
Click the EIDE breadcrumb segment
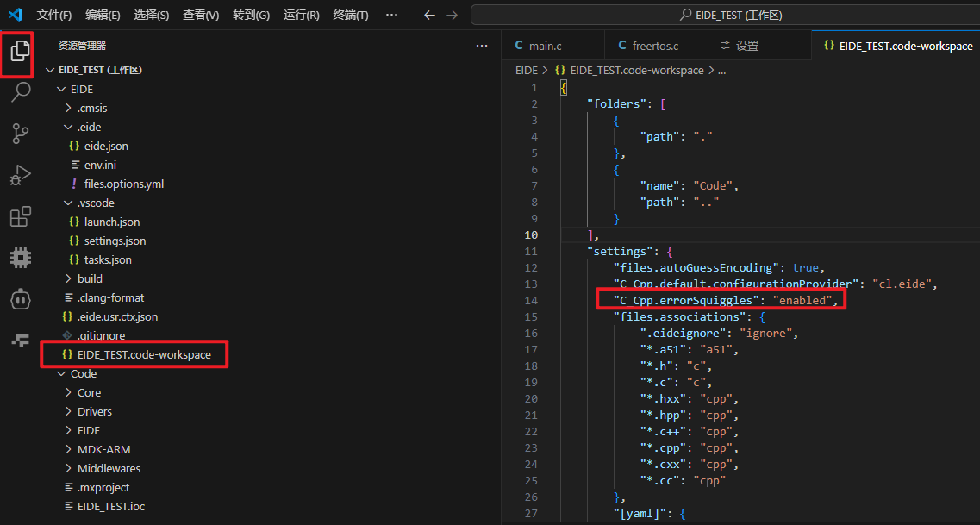point(527,71)
